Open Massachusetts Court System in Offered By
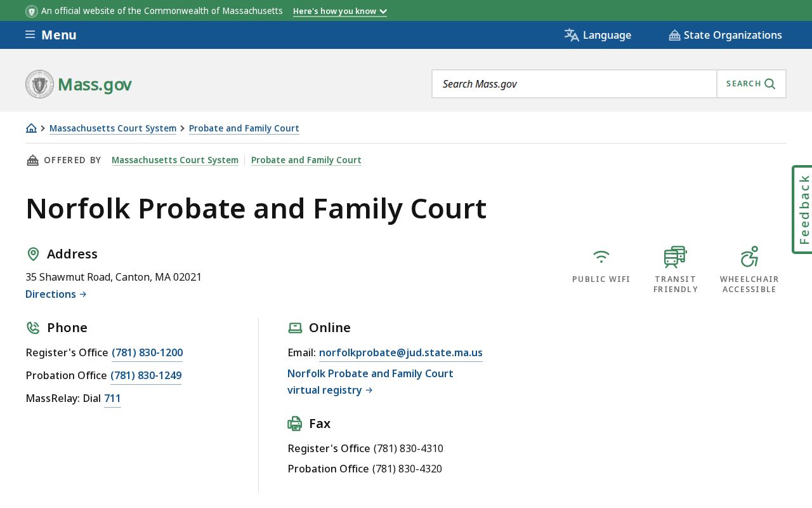This screenshot has width=812, height=508. (175, 160)
